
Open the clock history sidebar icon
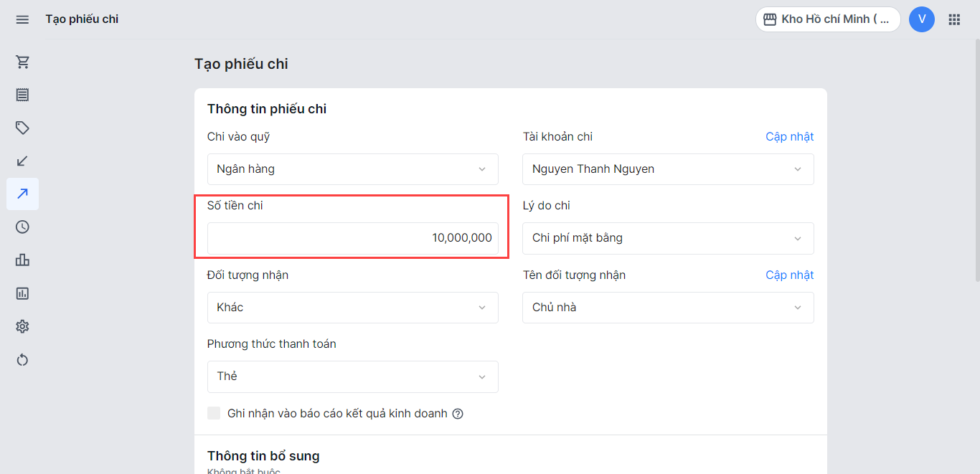coord(22,227)
